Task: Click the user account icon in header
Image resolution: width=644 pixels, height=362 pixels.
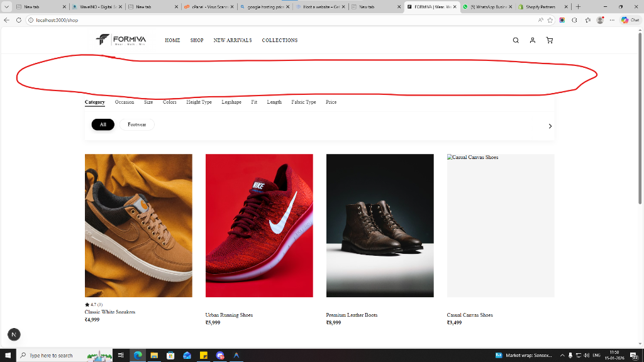Action: pos(533,40)
